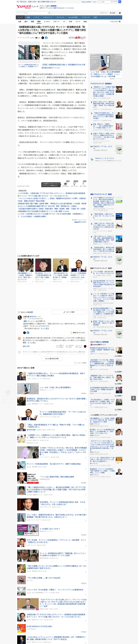Open サントリーHD新浪剛史会長辞任 知人紹介のサプリ article

(x=54, y=464)
